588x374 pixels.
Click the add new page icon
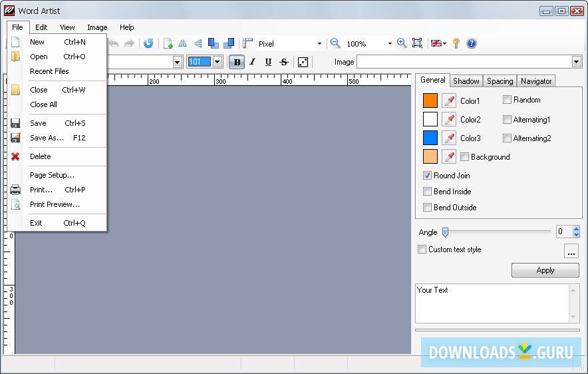pyautogui.click(x=168, y=43)
